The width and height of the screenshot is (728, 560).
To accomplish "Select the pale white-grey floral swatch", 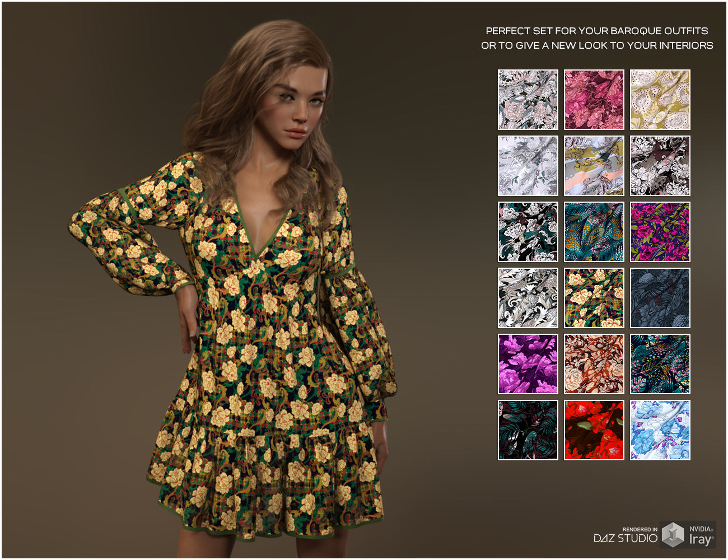I will (528, 166).
